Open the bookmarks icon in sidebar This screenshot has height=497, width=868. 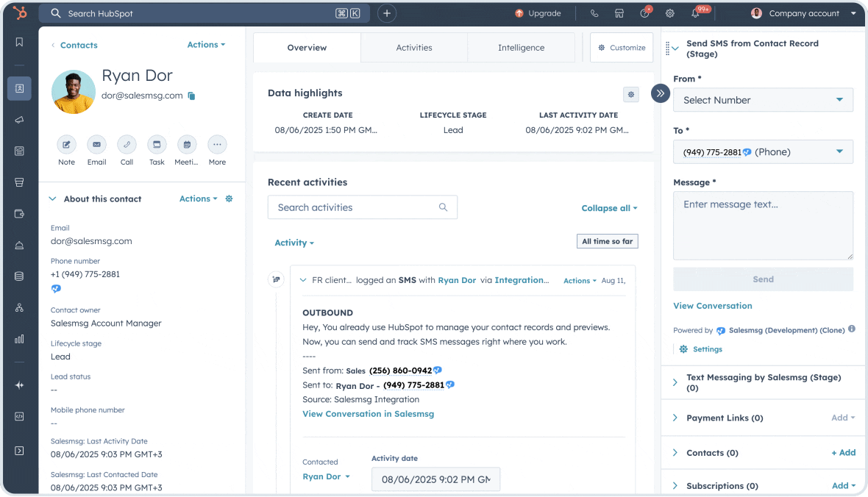19,42
